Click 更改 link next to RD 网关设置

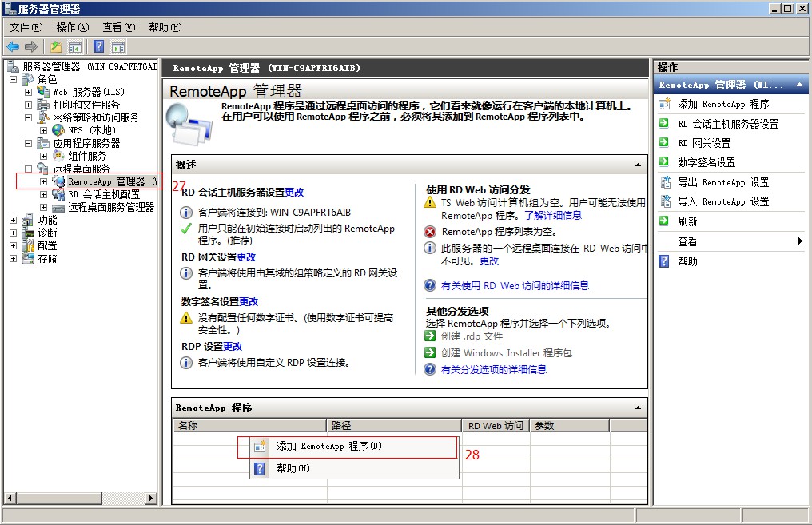(246, 257)
